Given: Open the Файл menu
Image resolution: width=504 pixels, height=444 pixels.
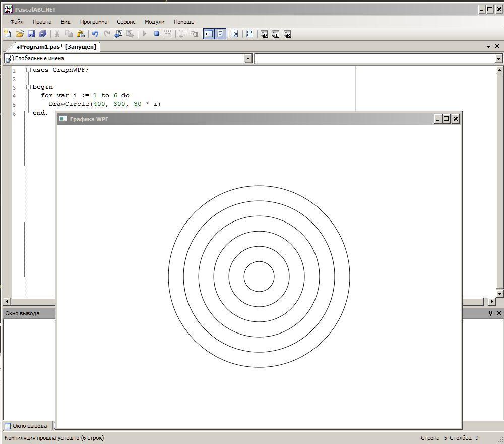Looking at the screenshot, I should (x=17, y=22).
